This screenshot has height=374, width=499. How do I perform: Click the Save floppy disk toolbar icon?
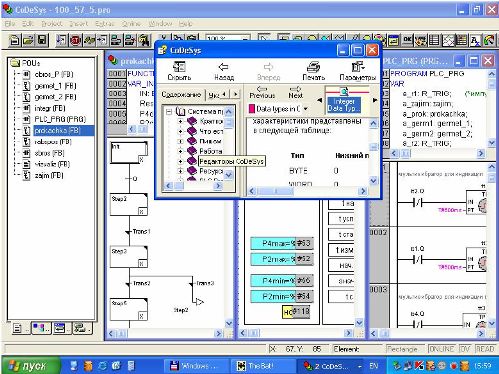pos(42,40)
